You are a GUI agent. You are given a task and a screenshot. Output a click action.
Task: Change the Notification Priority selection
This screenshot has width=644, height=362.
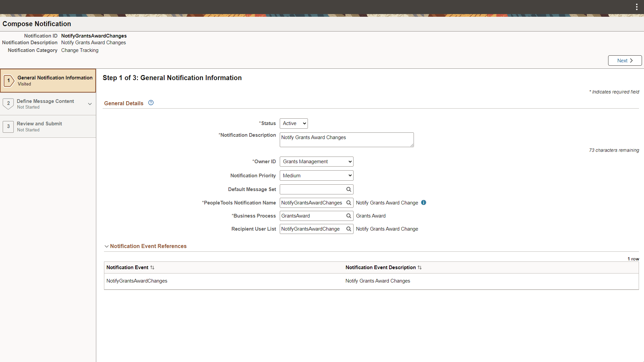(316, 175)
